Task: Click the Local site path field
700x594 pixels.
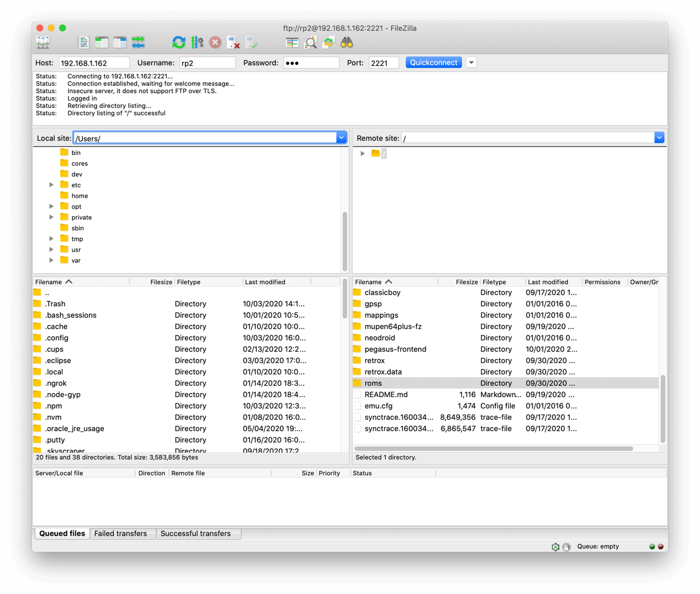Action: tap(205, 138)
